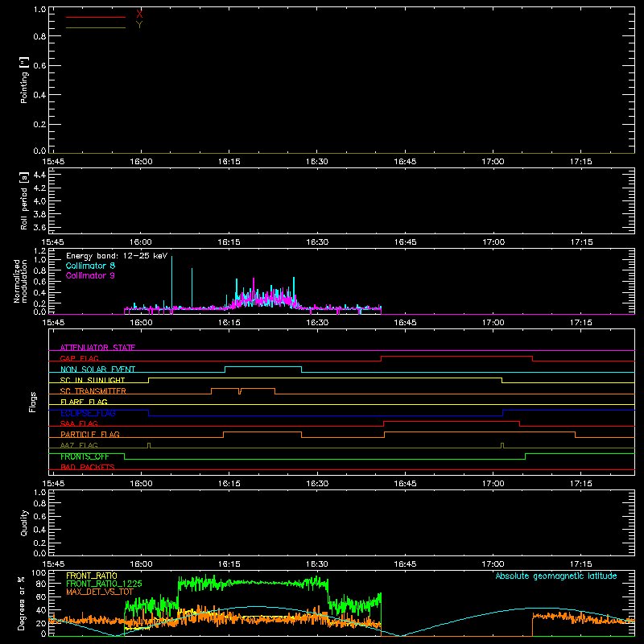The height and width of the screenshot is (644, 644).
Task: Click the 17:15 tick label under Quality plot
Action: (x=580, y=564)
